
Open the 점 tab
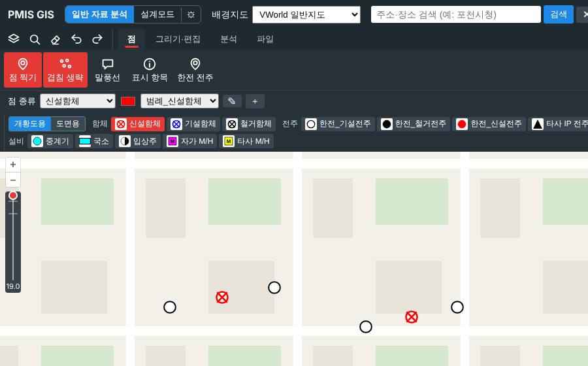131,39
